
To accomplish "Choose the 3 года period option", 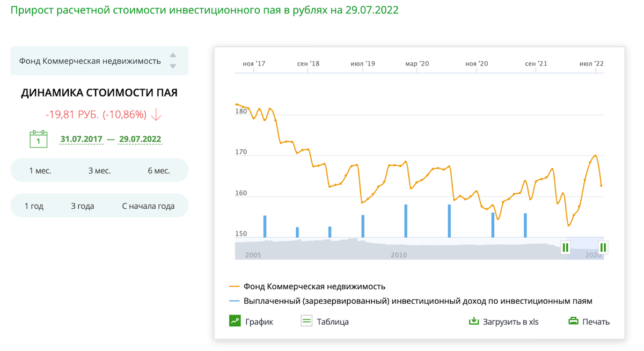I will coord(82,205).
